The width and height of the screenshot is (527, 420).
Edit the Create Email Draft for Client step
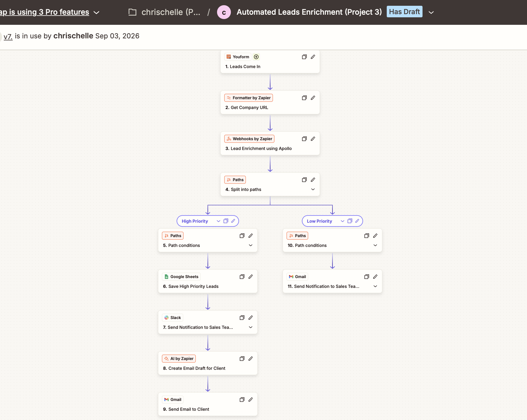click(x=251, y=359)
